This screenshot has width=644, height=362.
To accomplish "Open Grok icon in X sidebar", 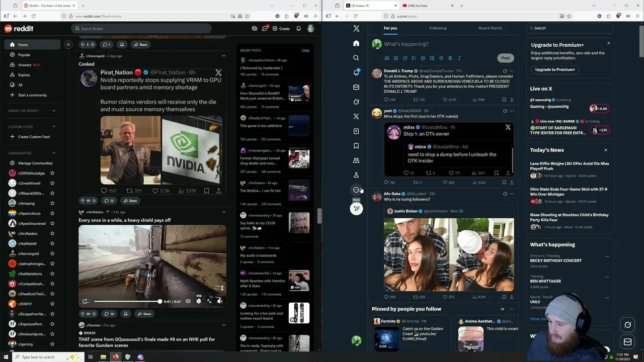I will [356, 102].
